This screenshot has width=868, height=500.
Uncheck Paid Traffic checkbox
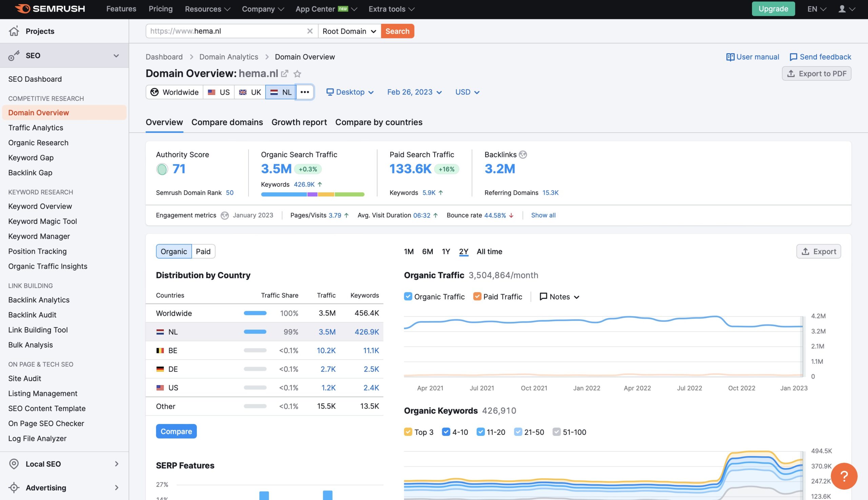tap(477, 296)
